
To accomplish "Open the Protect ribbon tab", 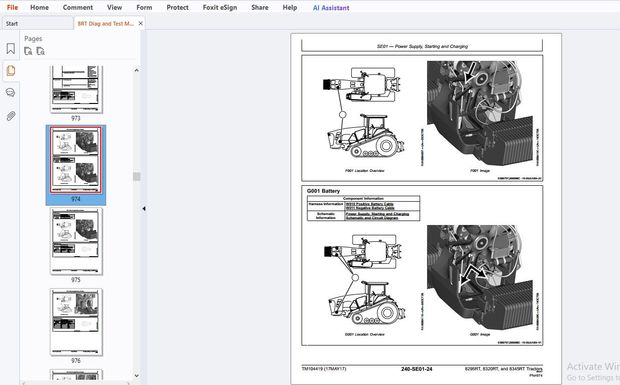I will click(x=178, y=7).
